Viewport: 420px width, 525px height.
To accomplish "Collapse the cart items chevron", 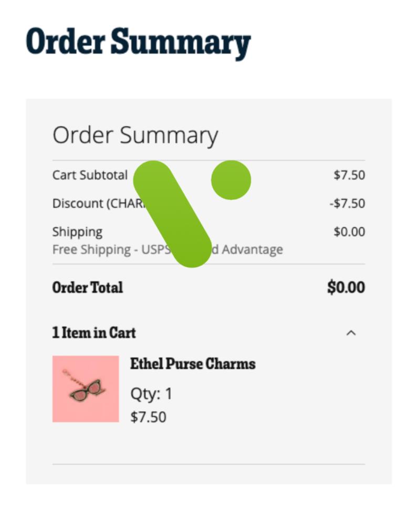I will [x=351, y=333].
